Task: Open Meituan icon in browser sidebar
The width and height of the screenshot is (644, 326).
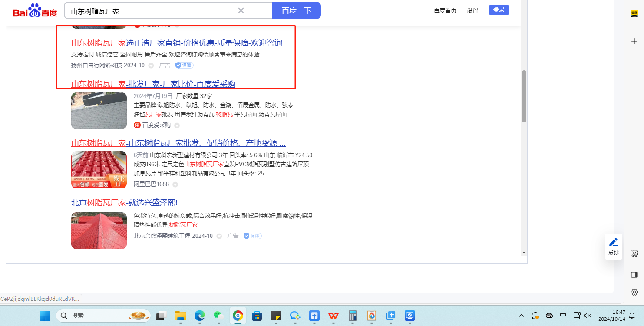Action: click(x=634, y=14)
